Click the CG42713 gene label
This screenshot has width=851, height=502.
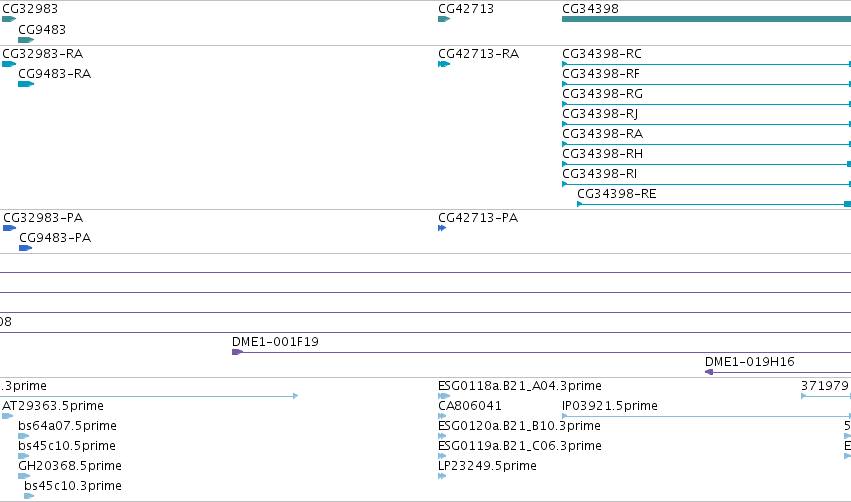pos(466,9)
